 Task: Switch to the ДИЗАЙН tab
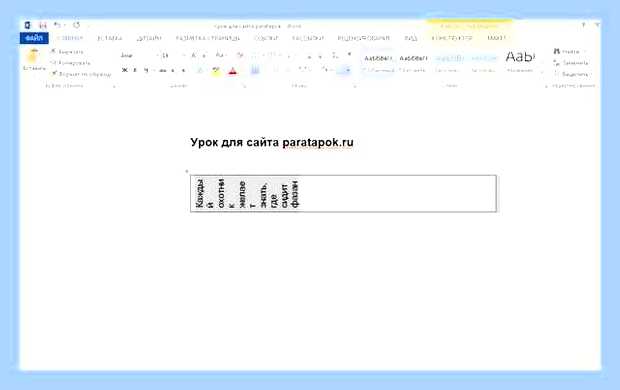149,38
